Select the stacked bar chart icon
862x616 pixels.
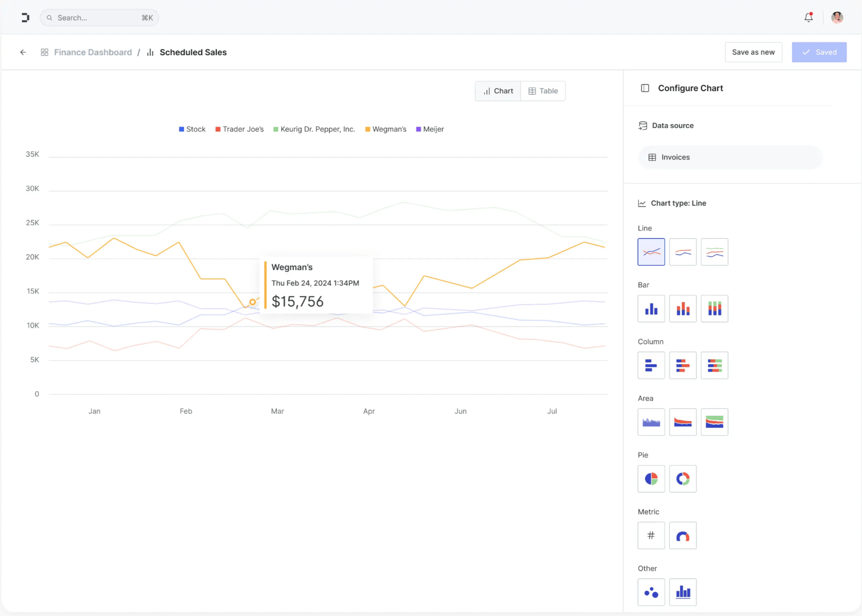point(714,309)
